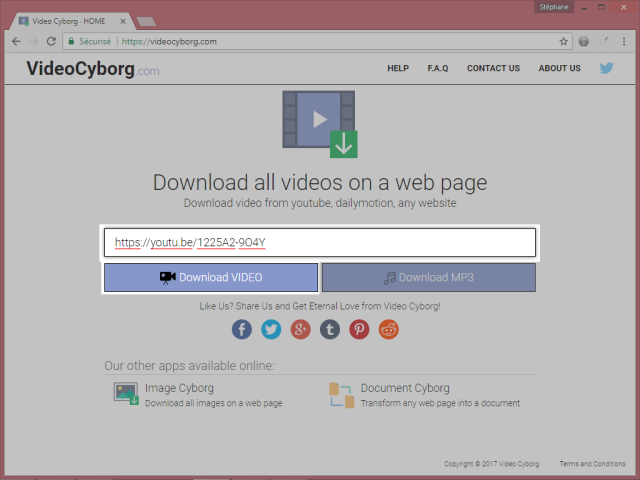Viewport: 640px width, 480px height.
Task: Bookmark page with star icon
Action: pyautogui.click(x=564, y=41)
